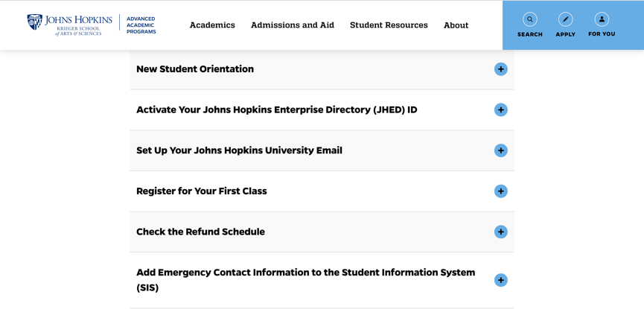Open the Academics menu

(x=212, y=25)
